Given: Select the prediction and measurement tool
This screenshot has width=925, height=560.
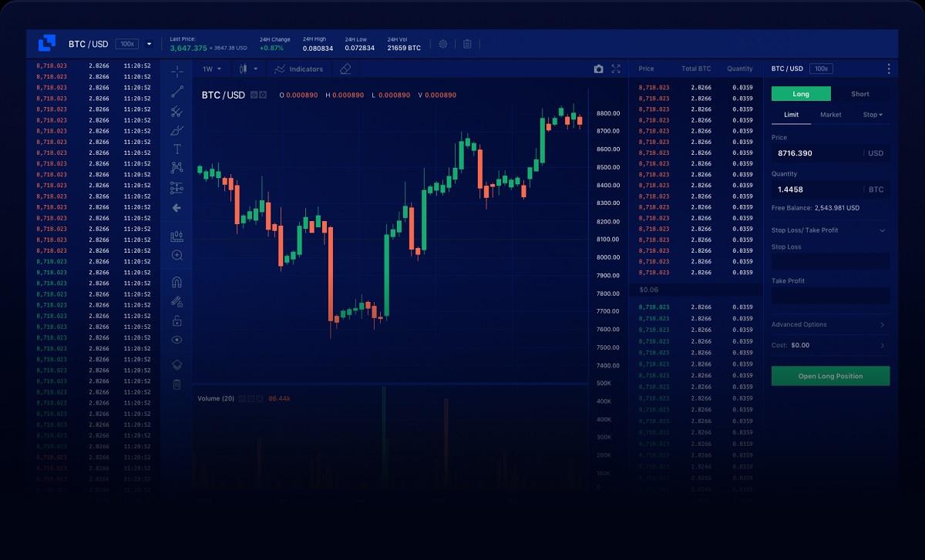Looking at the screenshot, I should 177,188.
